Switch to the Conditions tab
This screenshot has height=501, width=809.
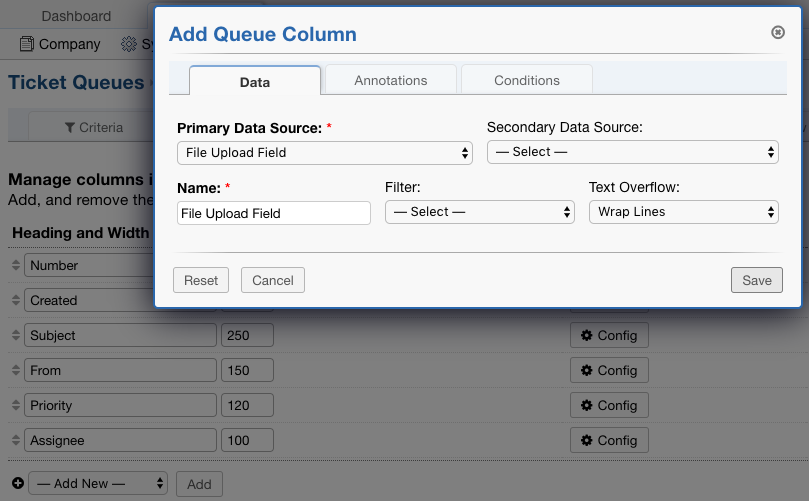[527, 80]
